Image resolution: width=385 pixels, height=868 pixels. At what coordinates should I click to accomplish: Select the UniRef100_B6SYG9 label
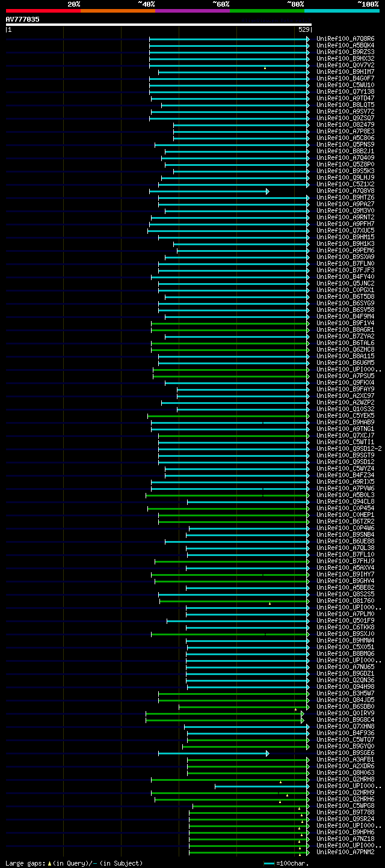345,304
